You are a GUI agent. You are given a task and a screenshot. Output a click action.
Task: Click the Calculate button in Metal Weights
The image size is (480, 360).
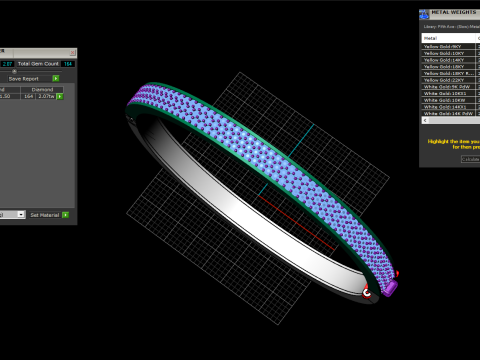point(470,159)
